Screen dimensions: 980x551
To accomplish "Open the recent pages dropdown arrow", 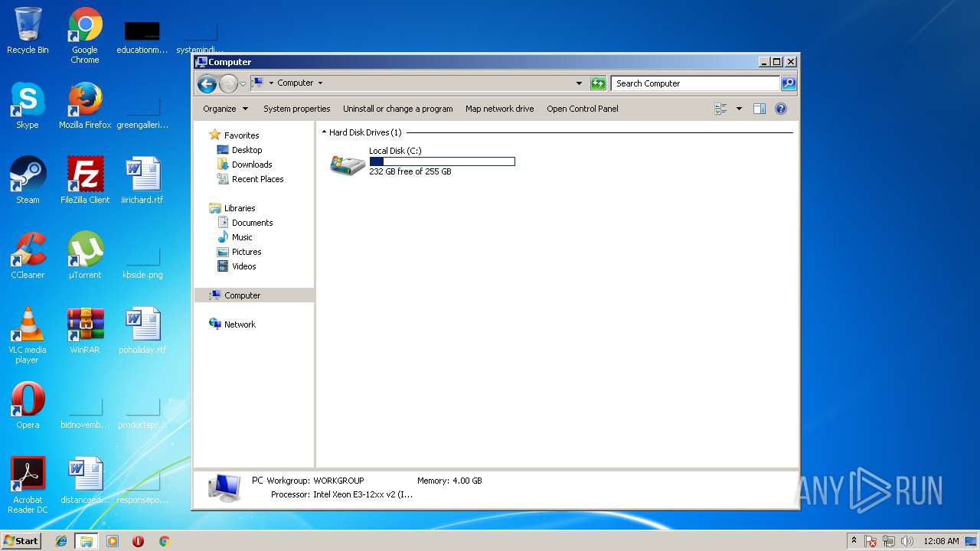I will (x=243, y=83).
